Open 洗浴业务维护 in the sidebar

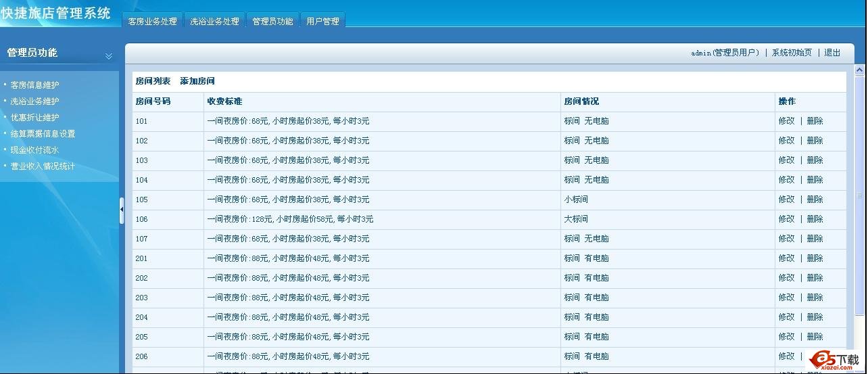coord(35,101)
